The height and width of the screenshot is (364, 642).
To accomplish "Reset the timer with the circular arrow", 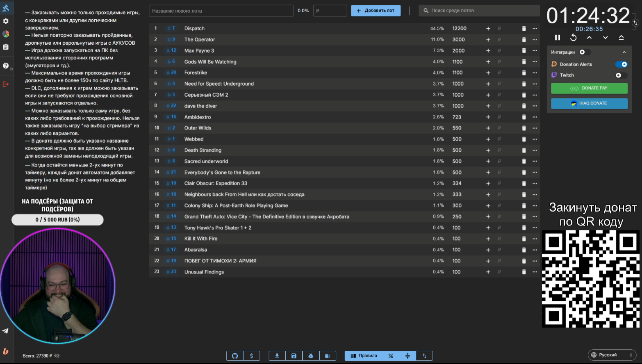I will click(x=574, y=38).
